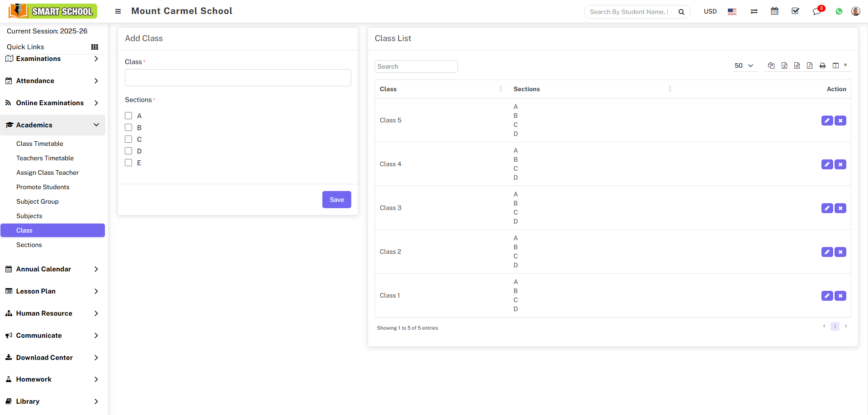Click the Class name input field
The image size is (868, 415).
coord(238,78)
